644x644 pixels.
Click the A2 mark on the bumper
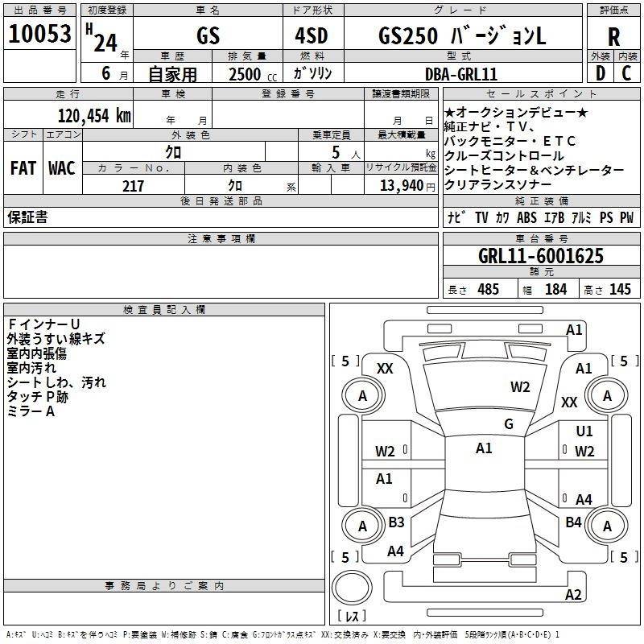click(573, 594)
